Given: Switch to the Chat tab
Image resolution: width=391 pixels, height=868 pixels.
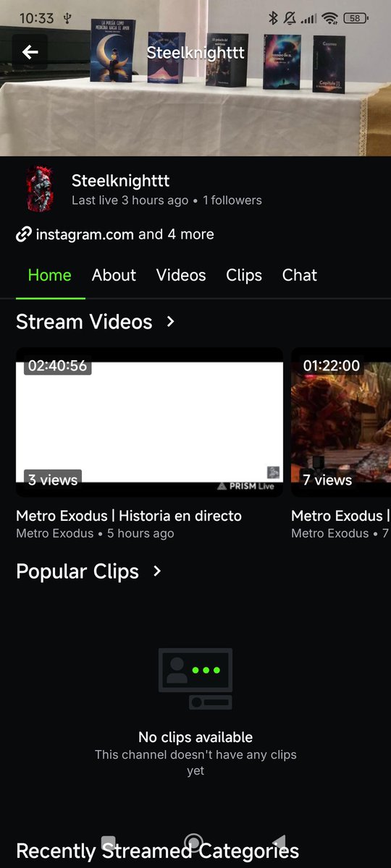Looking at the screenshot, I should 300,275.
